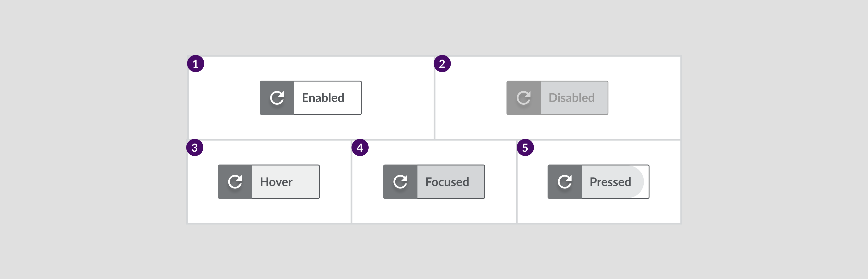Select the purple number 5 badge

(x=525, y=148)
